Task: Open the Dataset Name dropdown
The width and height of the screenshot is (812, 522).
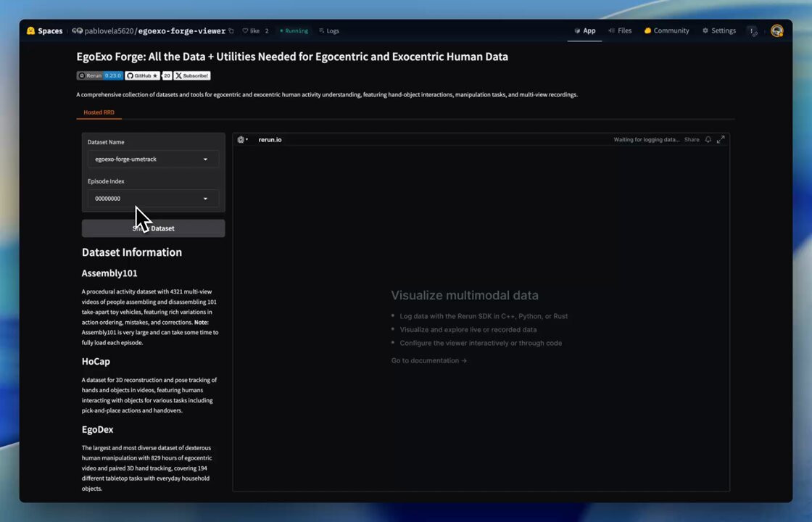Action: tap(153, 159)
